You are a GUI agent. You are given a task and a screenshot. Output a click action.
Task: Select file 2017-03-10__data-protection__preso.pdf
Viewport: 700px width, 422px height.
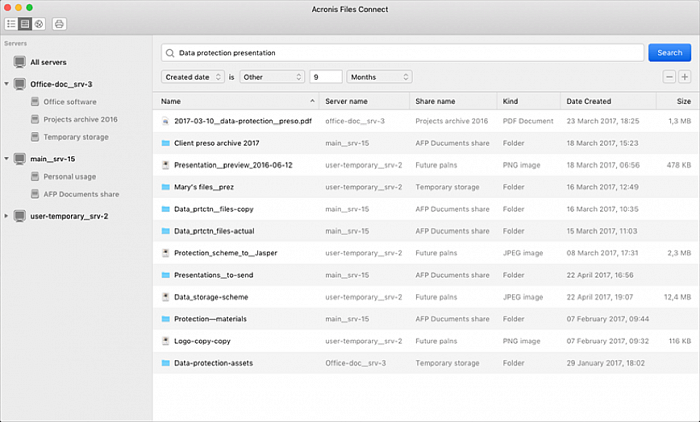point(243,121)
